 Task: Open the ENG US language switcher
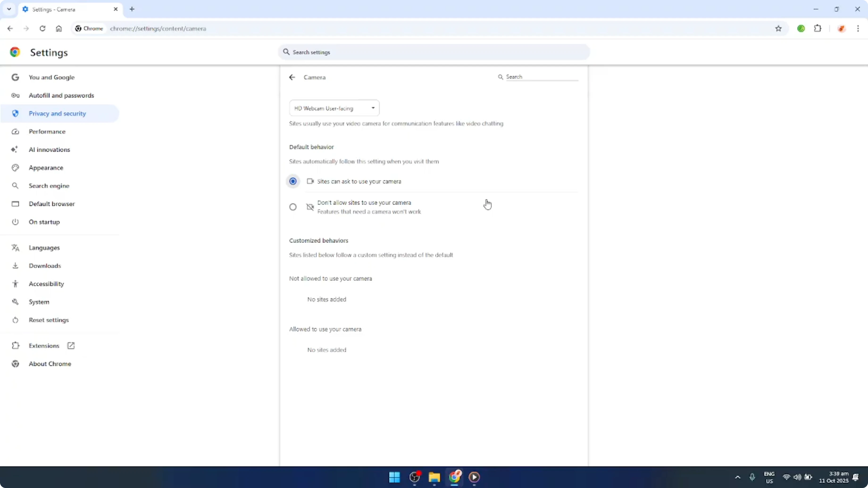point(769,477)
